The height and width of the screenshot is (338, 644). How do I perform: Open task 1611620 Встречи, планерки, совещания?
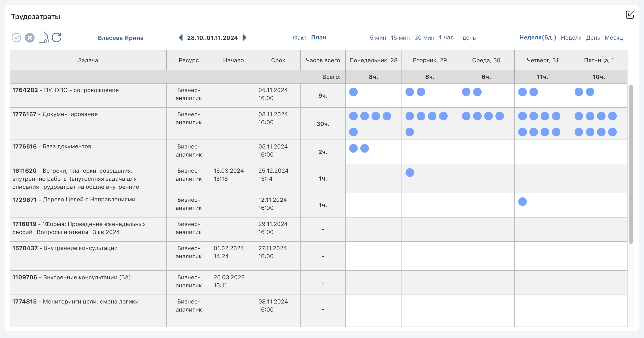76,179
